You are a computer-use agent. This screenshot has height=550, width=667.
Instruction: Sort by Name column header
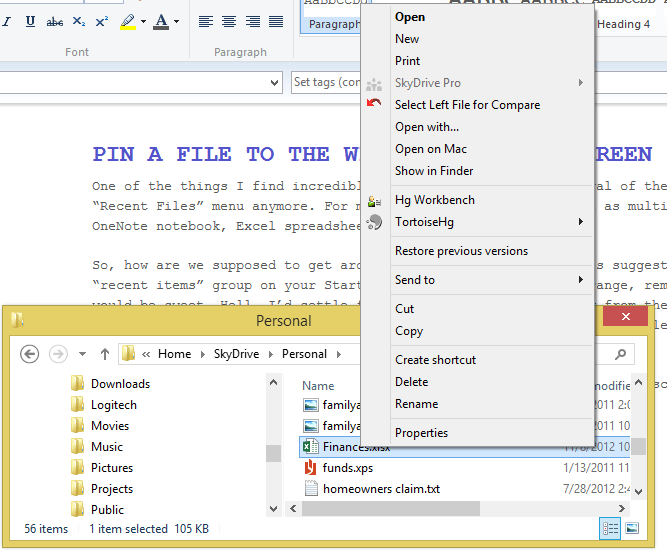point(318,386)
